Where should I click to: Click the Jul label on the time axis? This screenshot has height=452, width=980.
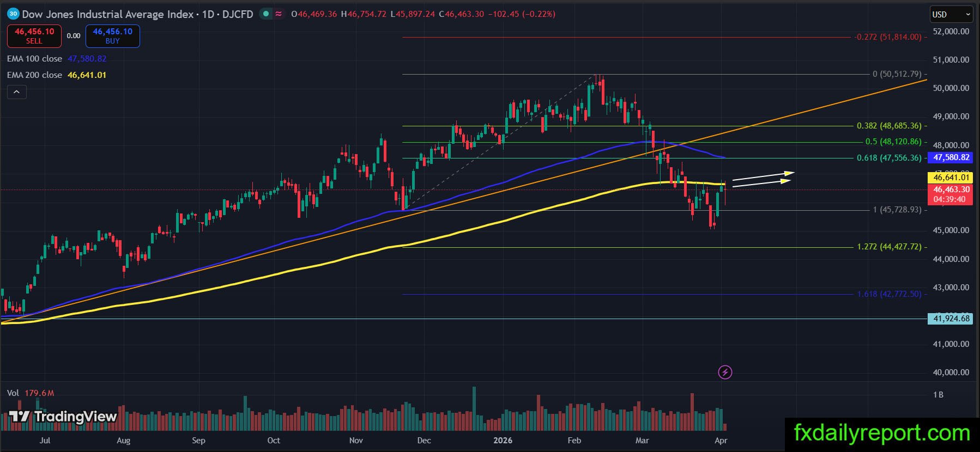(45, 440)
